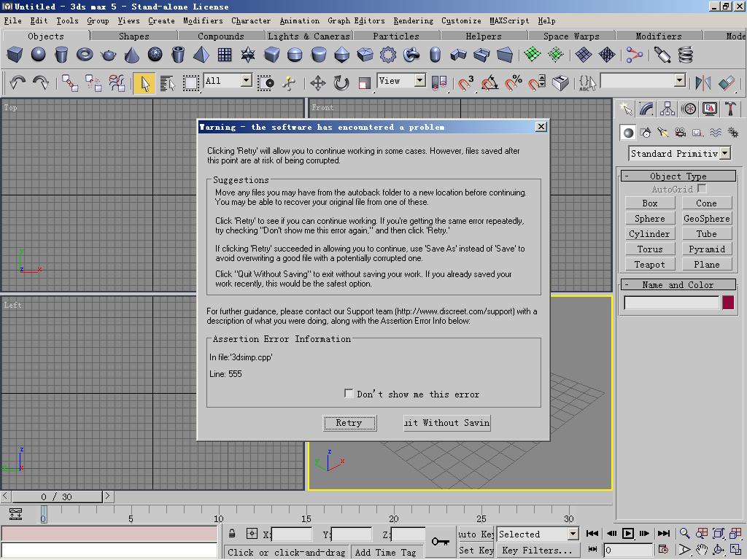Collapse the Name and Color rollout
Viewport: 747px width, 560px height.
(678, 285)
